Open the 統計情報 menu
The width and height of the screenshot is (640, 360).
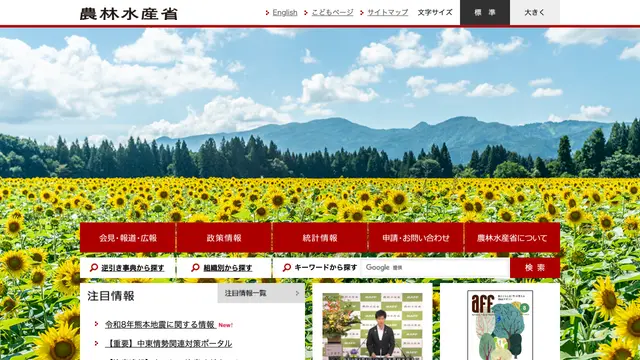point(320,238)
